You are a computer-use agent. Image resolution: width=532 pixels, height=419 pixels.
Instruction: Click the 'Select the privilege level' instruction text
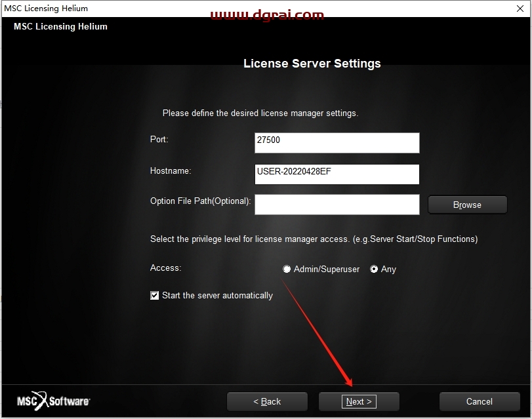[314, 239]
